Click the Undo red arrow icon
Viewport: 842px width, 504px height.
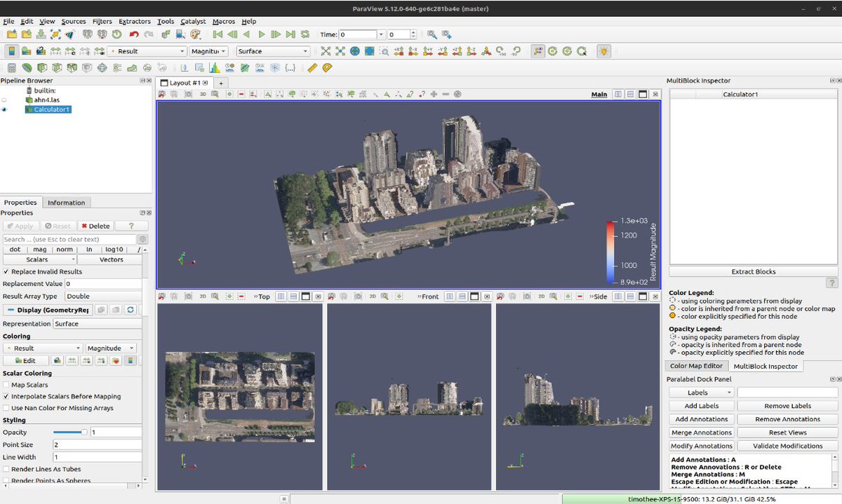[x=133, y=34]
